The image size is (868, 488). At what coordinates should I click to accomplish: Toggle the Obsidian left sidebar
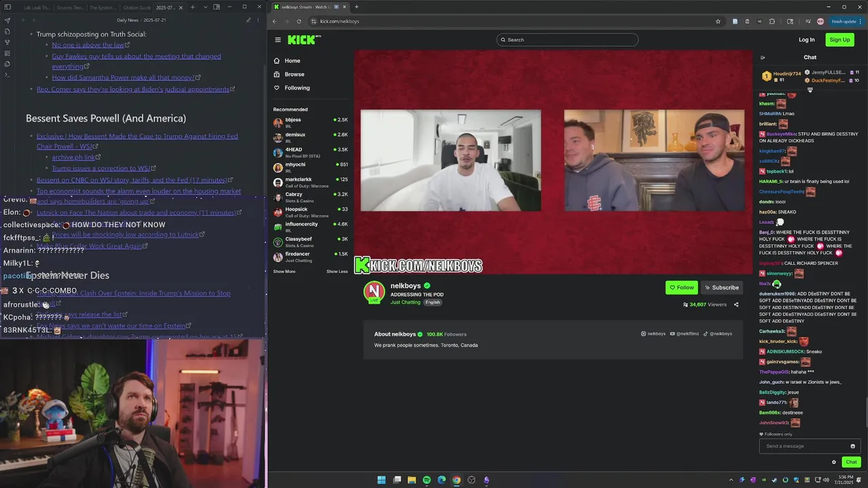point(7,7)
